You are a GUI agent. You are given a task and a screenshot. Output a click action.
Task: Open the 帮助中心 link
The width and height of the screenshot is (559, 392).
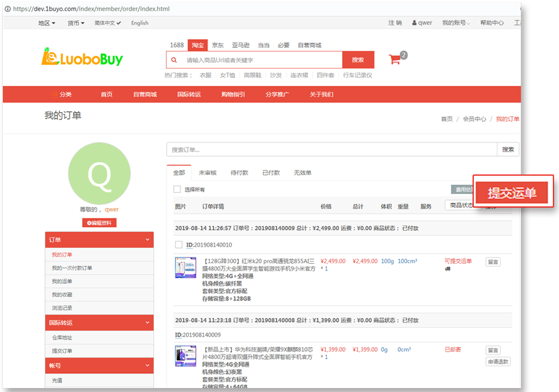pos(492,23)
